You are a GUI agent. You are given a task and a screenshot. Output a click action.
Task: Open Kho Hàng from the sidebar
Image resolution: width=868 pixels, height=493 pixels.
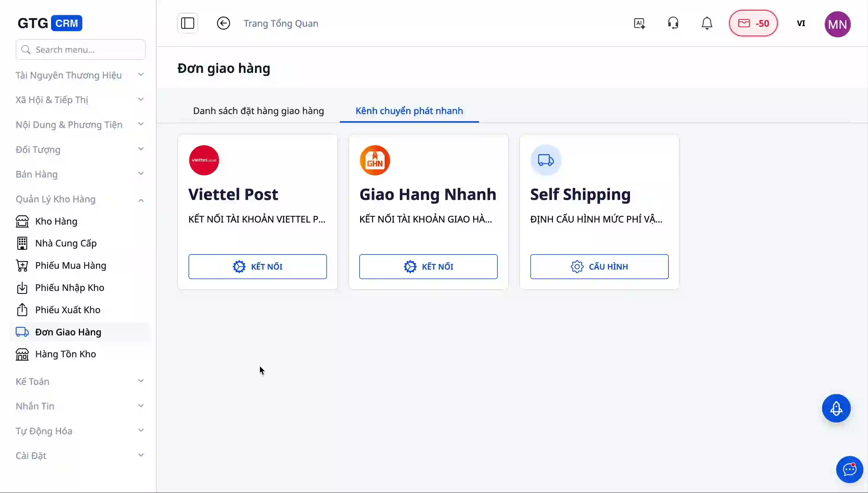click(x=56, y=221)
